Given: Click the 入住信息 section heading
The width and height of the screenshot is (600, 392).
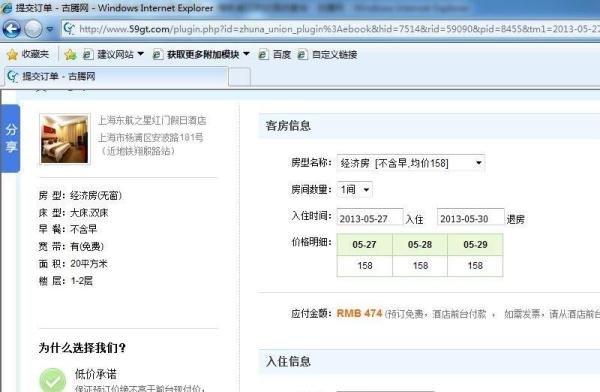Looking at the screenshot, I should pyautogui.click(x=288, y=361).
